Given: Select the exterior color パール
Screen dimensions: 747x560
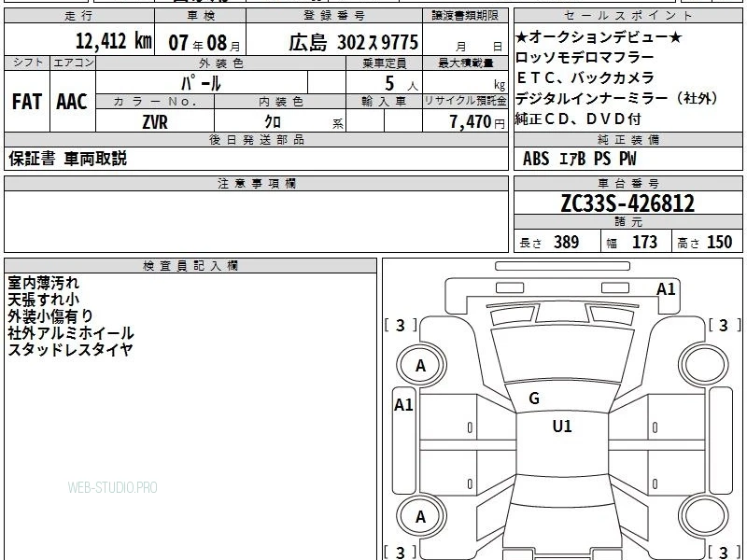Looking at the screenshot, I should coord(201,83).
